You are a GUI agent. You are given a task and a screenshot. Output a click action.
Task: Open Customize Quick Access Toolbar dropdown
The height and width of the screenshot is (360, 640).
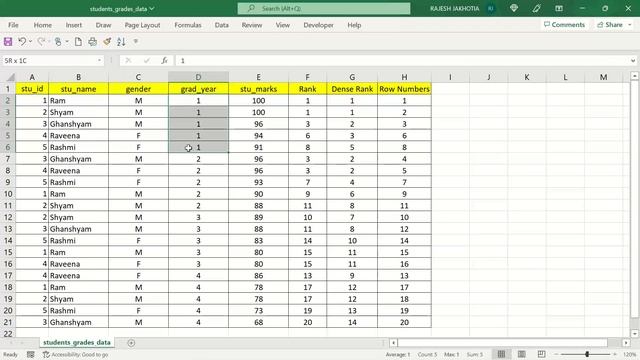136,42
